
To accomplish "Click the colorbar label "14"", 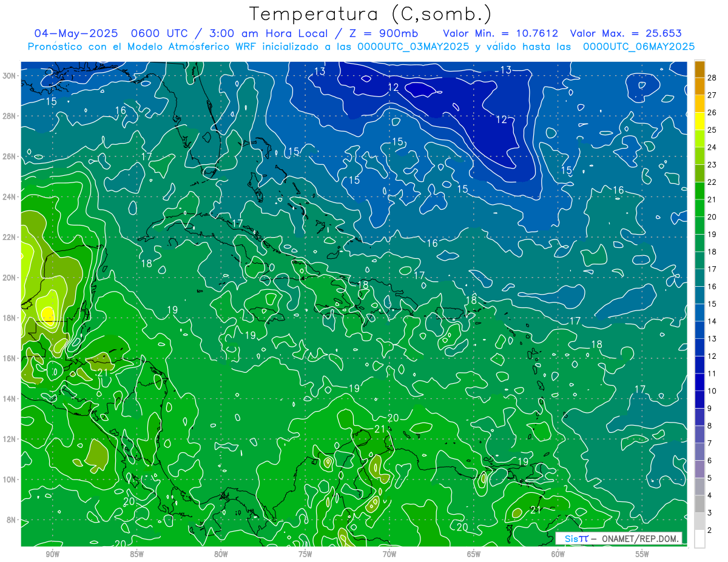I will pyautogui.click(x=712, y=321).
